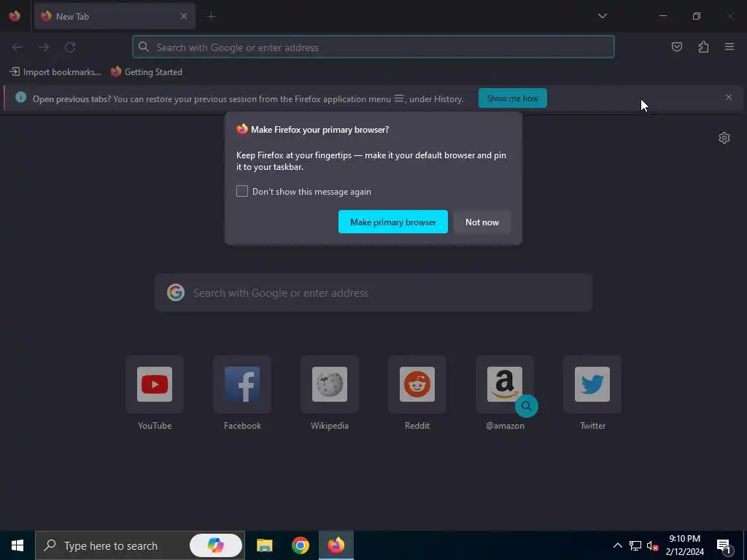This screenshot has width=747, height=560.
Task: Go forward one page arrow
Action: point(44,47)
